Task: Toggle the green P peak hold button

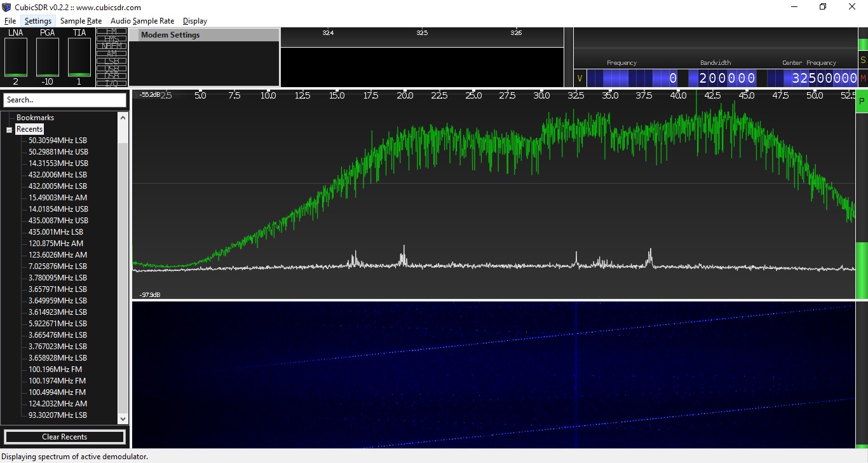Action: click(x=862, y=101)
